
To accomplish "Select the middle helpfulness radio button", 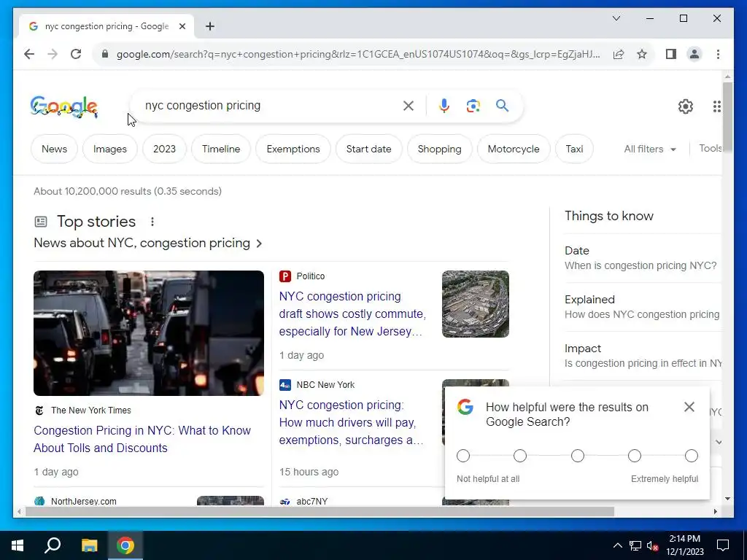I will coord(578,456).
